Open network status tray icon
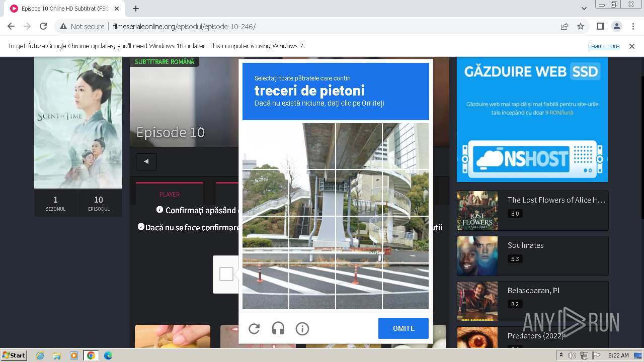Viewport: 644px width, 362px height. tap(585, 355)
